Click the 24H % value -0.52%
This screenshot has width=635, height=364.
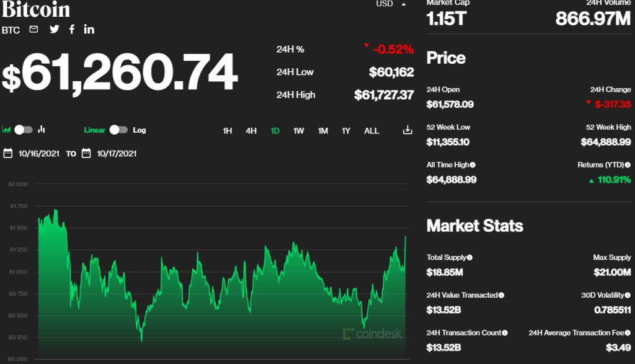[393, 50]
